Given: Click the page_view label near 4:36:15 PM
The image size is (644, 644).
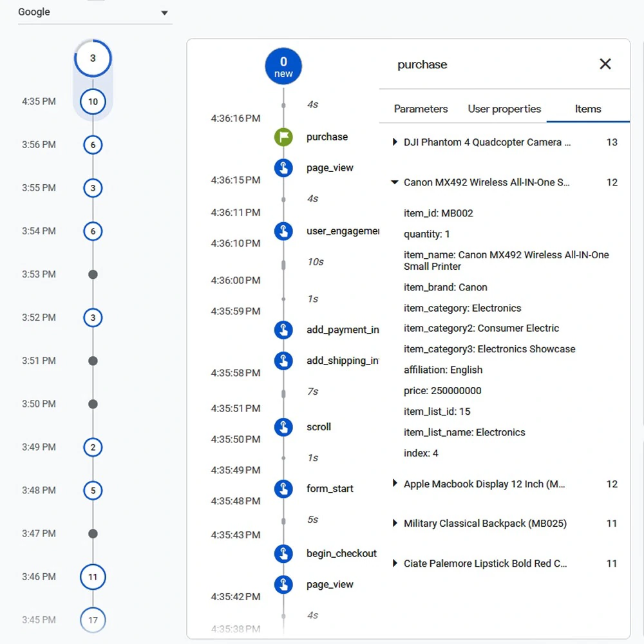Looking at the screenshot, I should click(330, 168).
